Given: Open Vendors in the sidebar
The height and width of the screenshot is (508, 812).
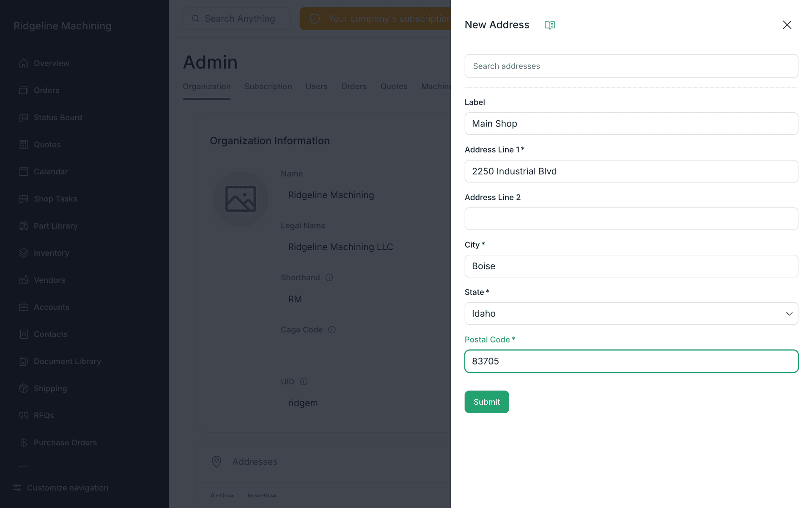Looking at the screenshot, I should click(x=42, y=280).
